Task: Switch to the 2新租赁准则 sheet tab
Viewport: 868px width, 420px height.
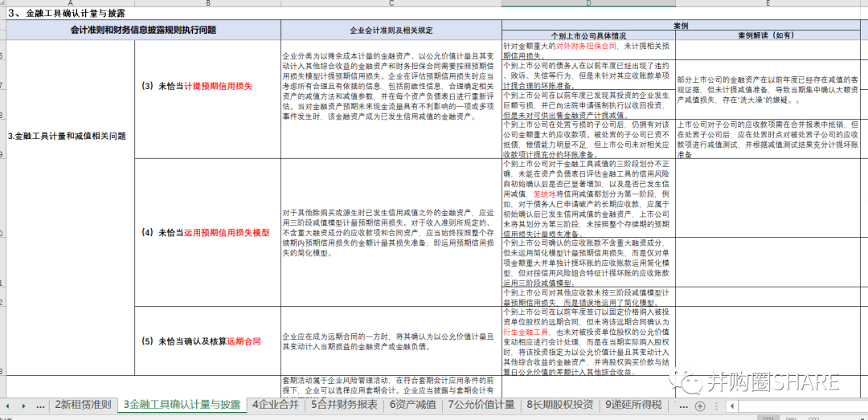Action: [83, 405]
